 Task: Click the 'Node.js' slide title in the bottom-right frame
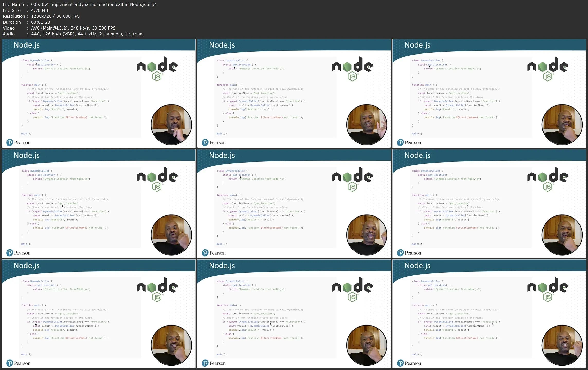click(417, 266)
